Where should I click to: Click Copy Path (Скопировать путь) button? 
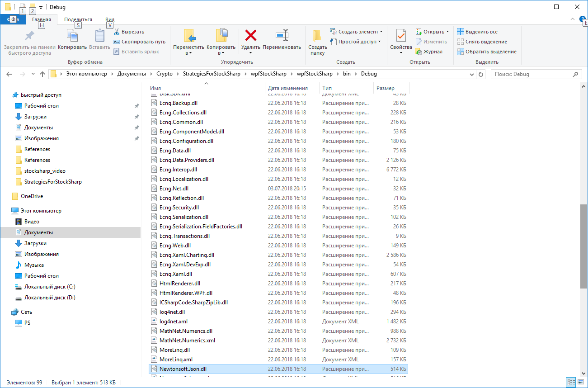(x=139, y=42)
